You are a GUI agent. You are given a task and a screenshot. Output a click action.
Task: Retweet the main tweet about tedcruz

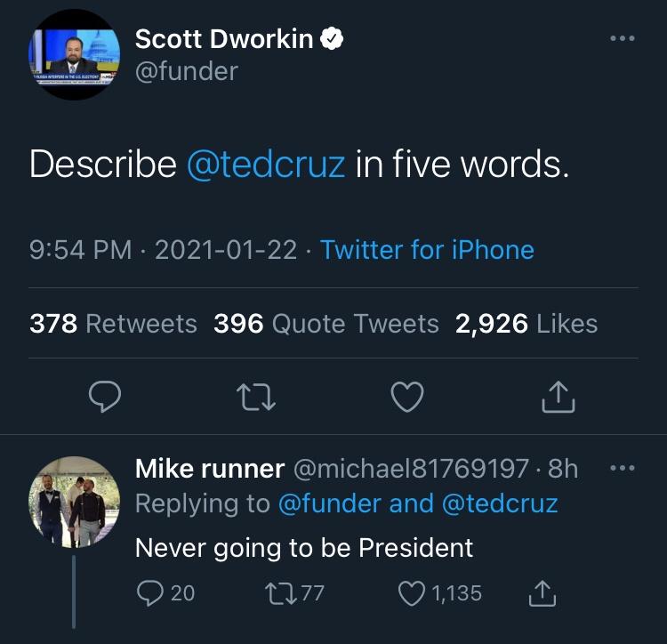click(x=256, y=397)
